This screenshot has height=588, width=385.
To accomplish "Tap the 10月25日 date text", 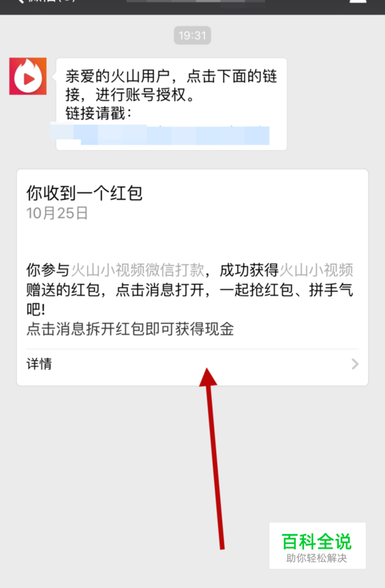I will pyautogui.click(x=57, y=213).
